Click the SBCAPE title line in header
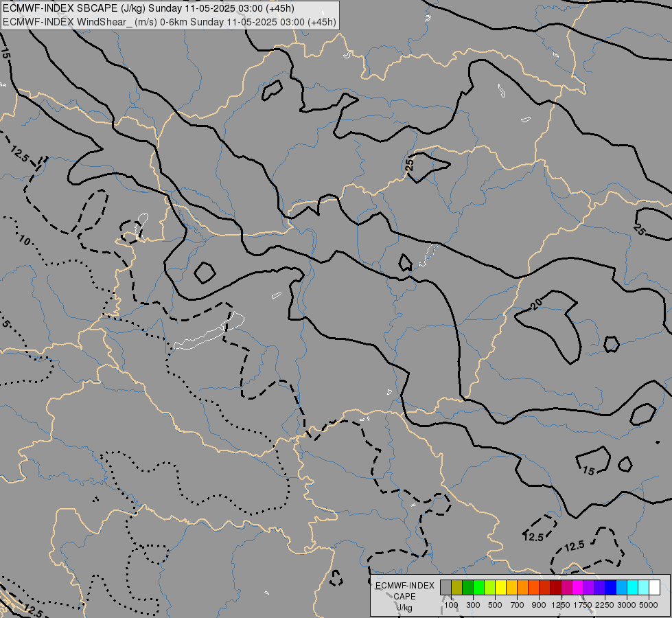Viewport: 672px width, 618px height. 149,8
